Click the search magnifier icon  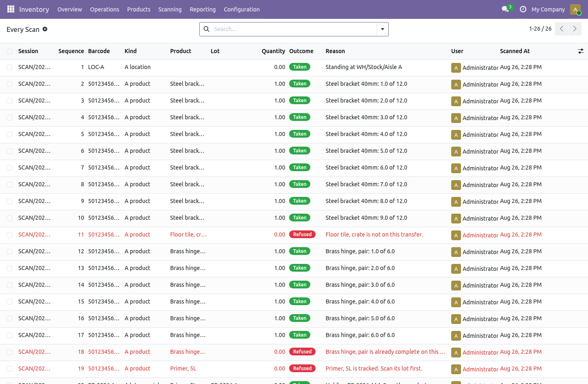[207, 29]
